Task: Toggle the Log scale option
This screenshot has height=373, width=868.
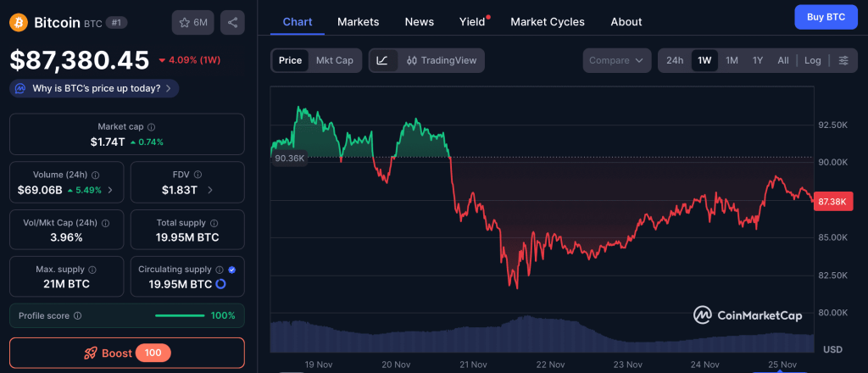Action: (x=812, y=60)
